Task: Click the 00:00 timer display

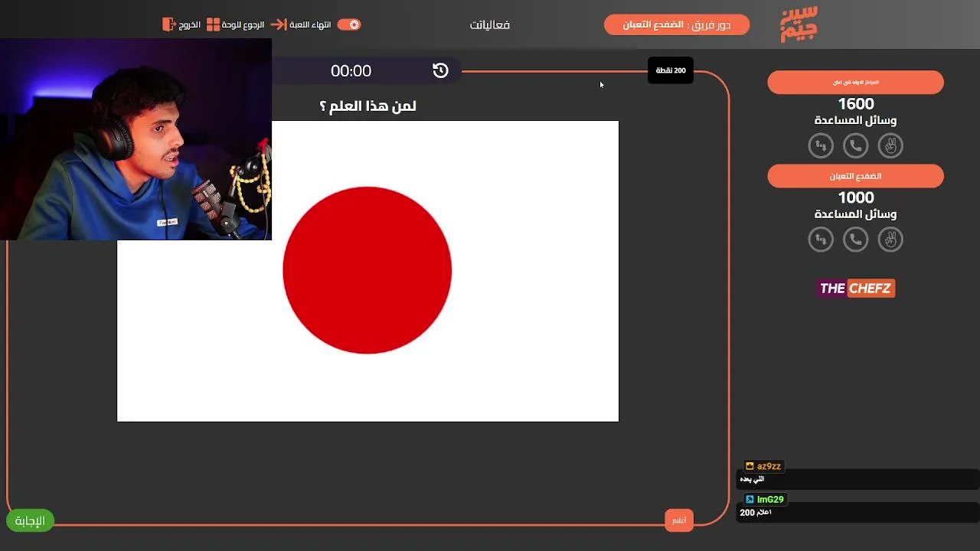Action: [x=351, y=70]
